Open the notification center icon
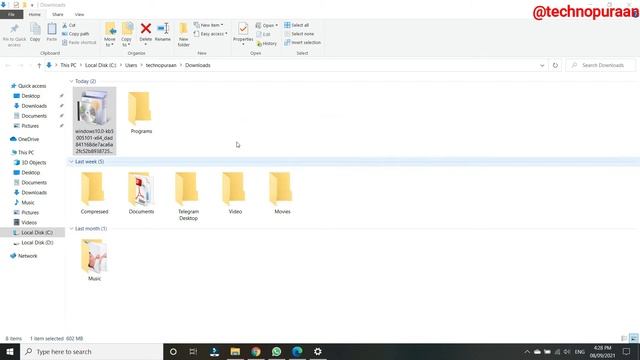The height and width of the screenshot is (360, 640). pyautogui.click(x=627, y=351)
